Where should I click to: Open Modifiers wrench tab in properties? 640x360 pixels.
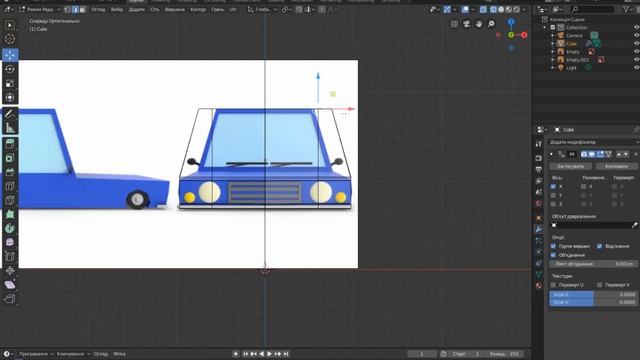pyautogui.click(x=539, y=229)
